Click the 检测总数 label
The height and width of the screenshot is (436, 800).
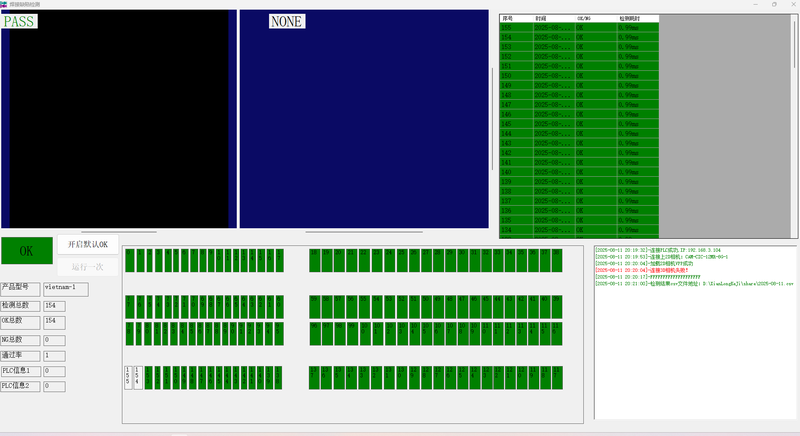(x=20, y=306)
